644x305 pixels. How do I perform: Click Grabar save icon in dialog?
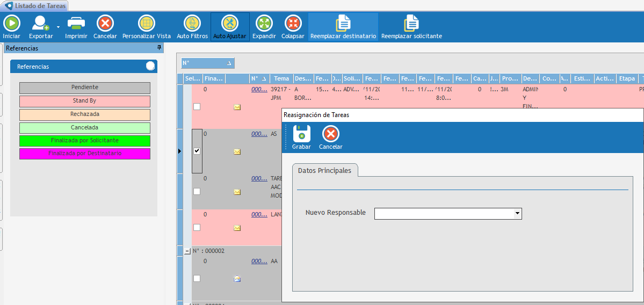tap(301, 134)
